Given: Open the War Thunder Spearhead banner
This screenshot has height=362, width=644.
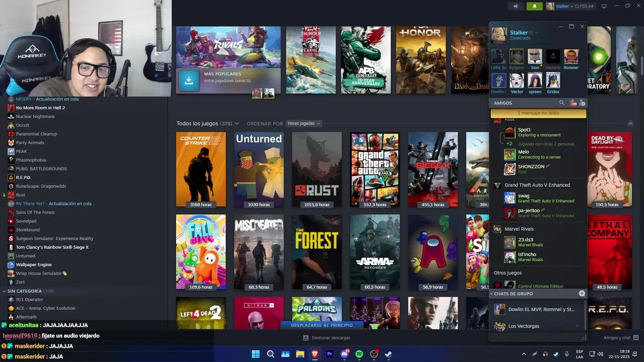Looking at the screenshot, I should [310, 60].
